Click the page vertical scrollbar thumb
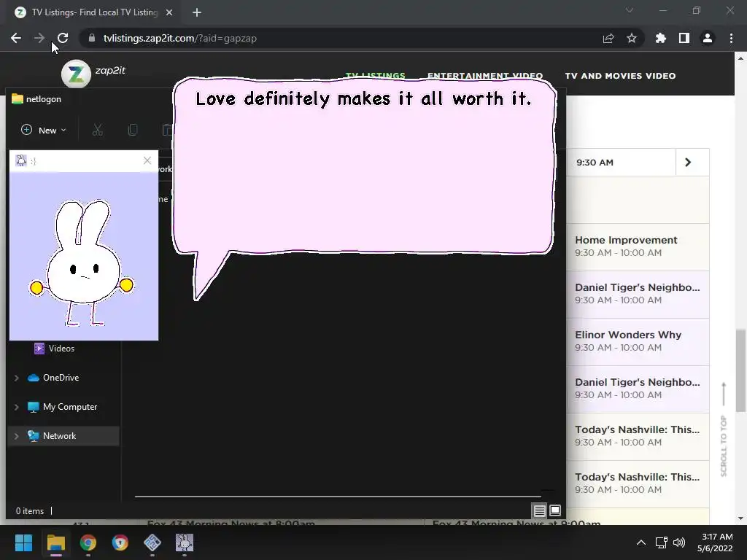 pos(740,370)
